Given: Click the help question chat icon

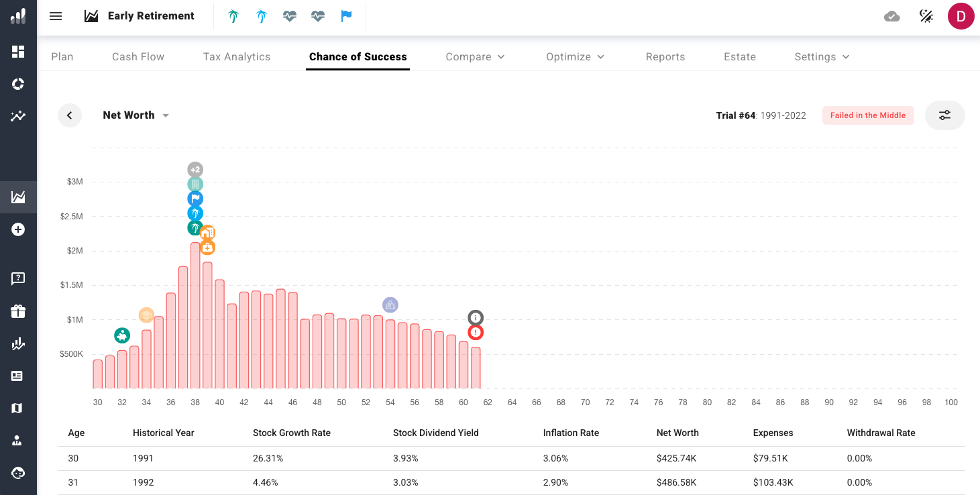Looking at the screenshot, I should (18, 278).
